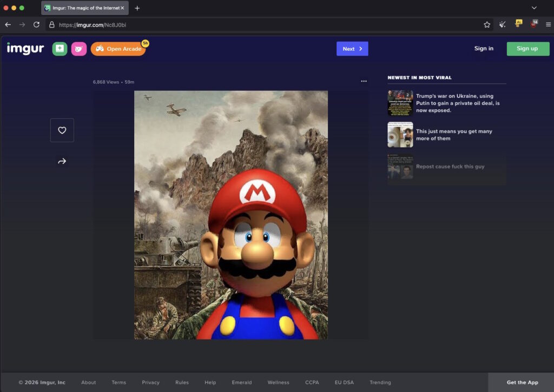
Task: Go to the Next post
Action: (352, 49)
